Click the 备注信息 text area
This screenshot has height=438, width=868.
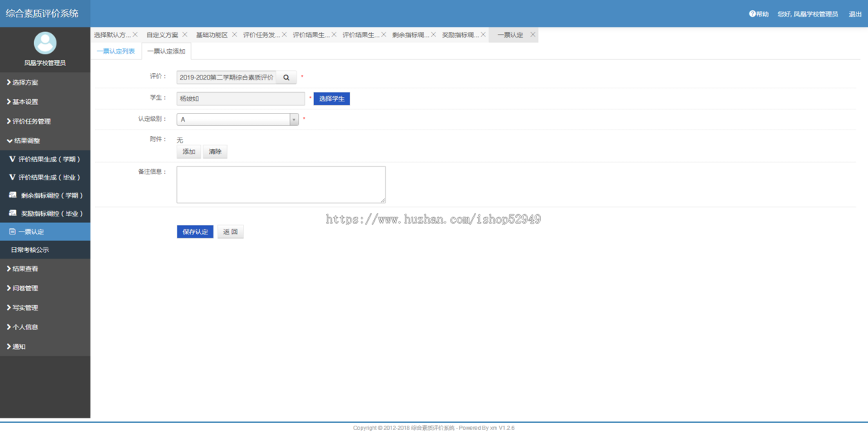(x=281, y=185)
